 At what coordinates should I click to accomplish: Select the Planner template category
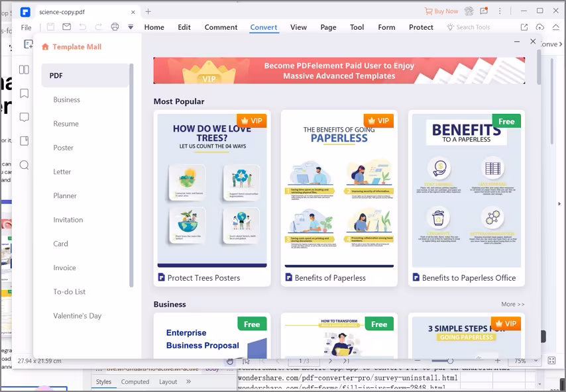point(65,195)
